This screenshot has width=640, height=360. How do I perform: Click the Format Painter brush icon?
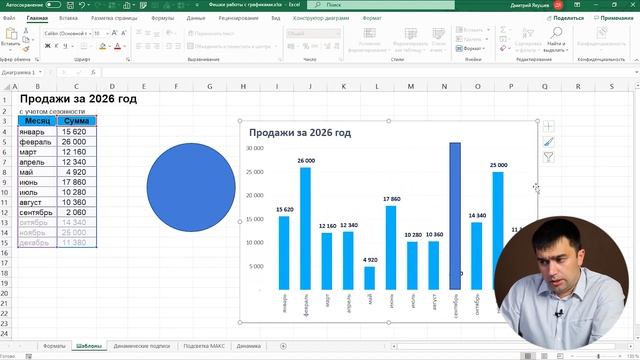pyautogui.click(x=26, y=49)
